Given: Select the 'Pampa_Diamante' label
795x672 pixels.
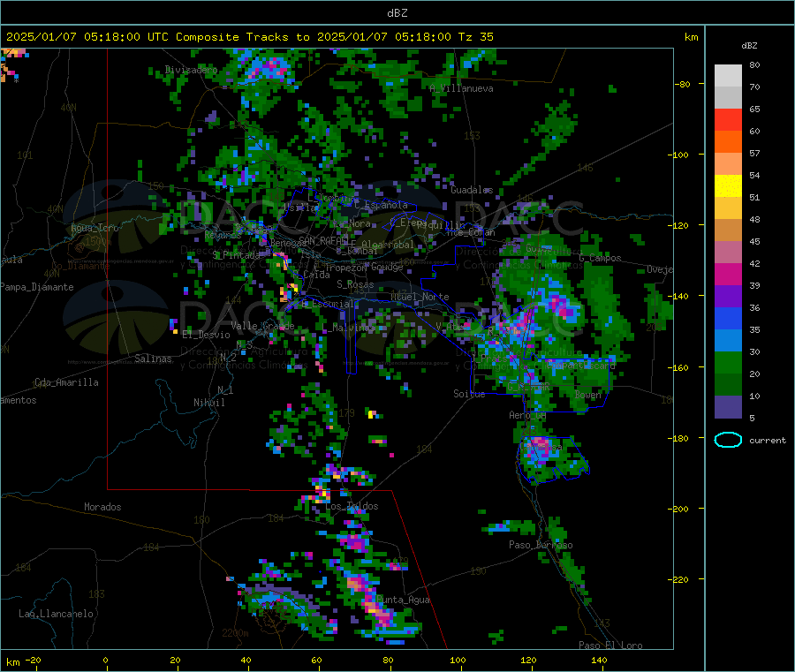Looking at the screenshot, I should click(x=37, y=287).
